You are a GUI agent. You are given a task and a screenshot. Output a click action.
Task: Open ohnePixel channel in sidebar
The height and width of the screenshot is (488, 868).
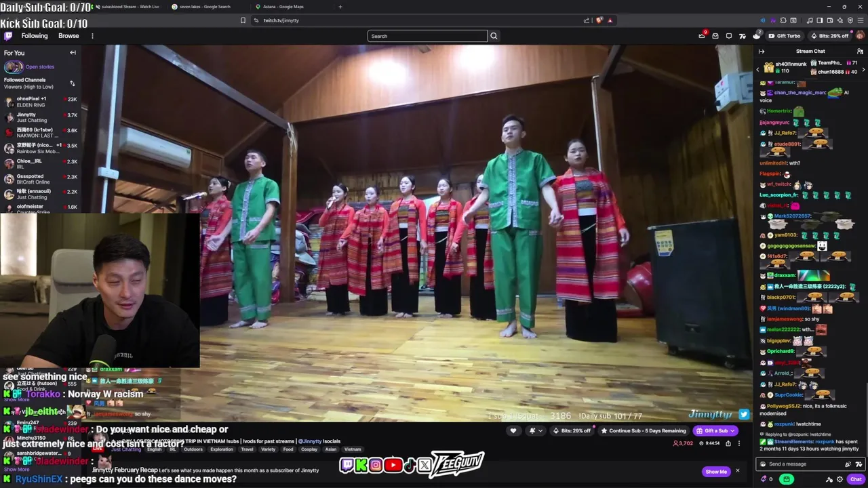(x=40, y=102)
